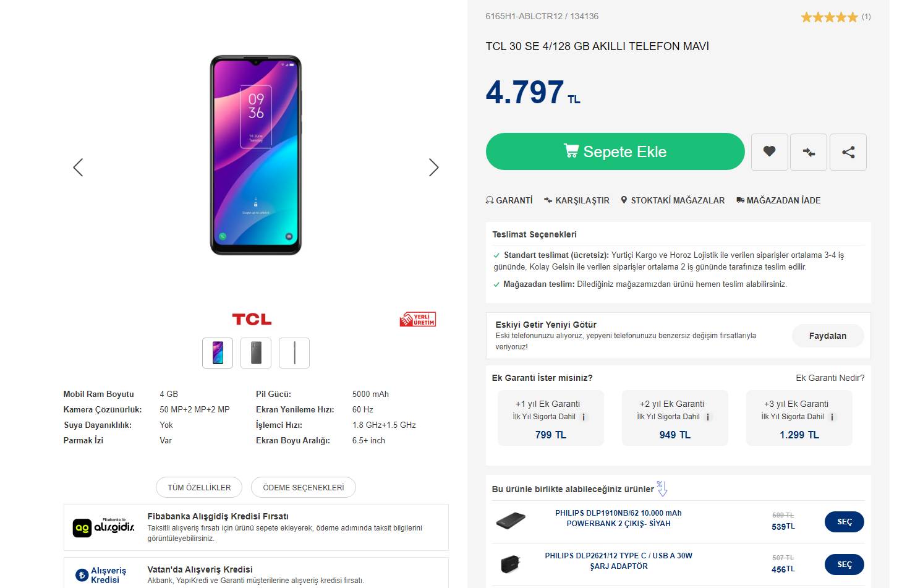The image size is (902, 588).
Task: Click the five-star rating
Action: point(829,17)
